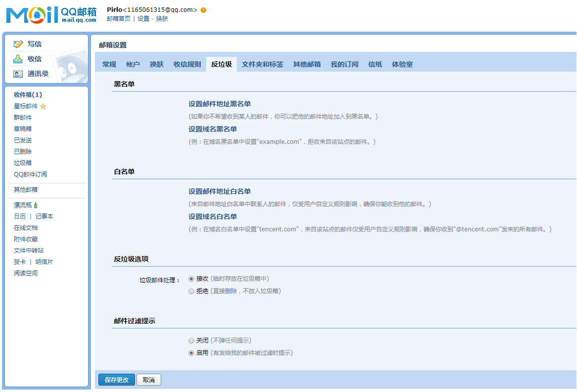This screenshot has height=392, width=577.
Task: Click the contacts card icon
Action: pyautogui.click(x=18, y=74)
